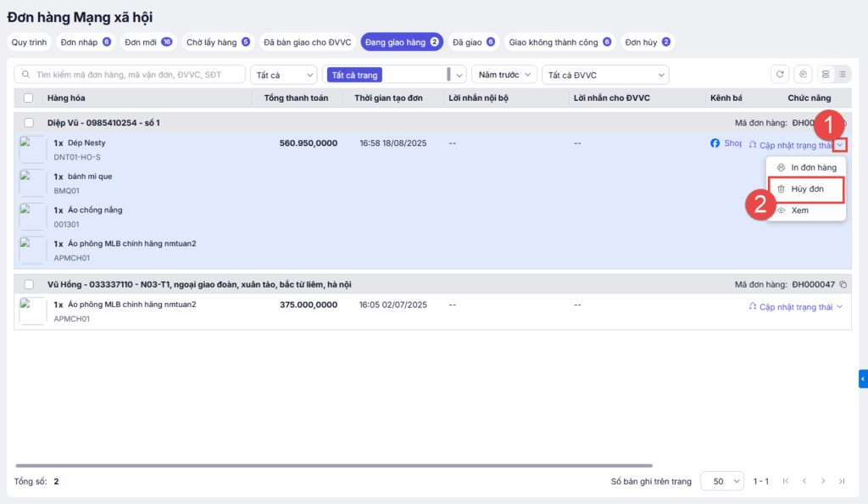
Task: Click the order code DH000047 text
Action: click(813, 285)
